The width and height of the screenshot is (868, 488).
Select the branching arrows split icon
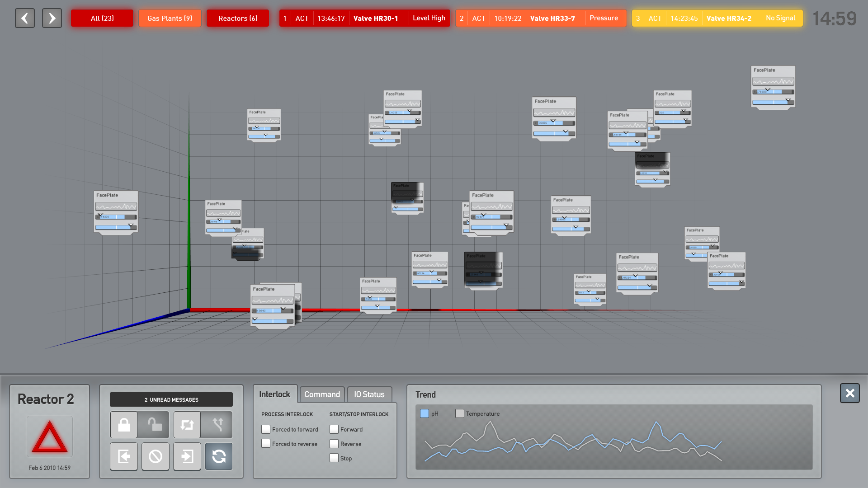coord(218,425)
